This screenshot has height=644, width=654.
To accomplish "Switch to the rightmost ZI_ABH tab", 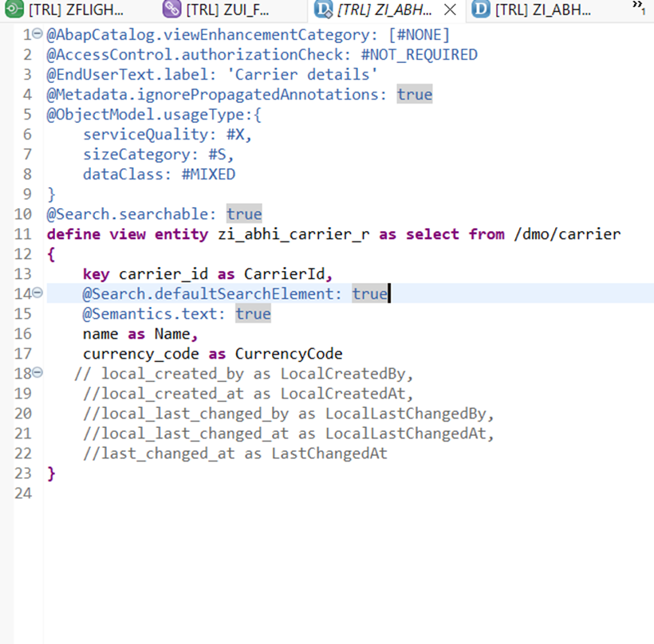I will tap(542, 10).
